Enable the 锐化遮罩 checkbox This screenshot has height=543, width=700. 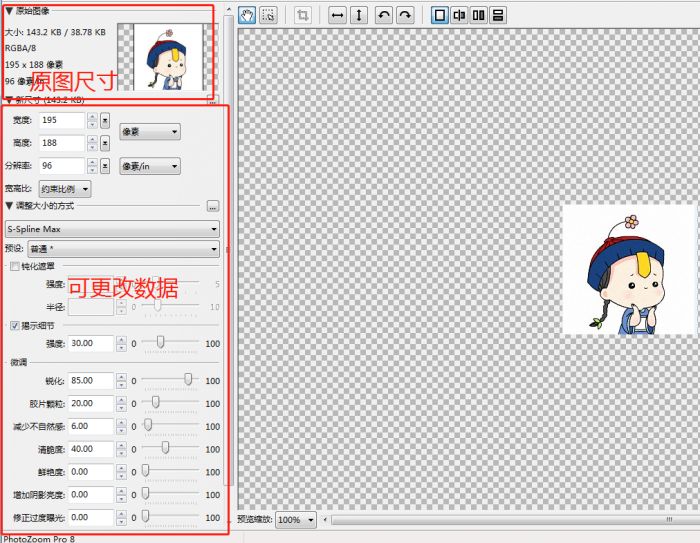[x=15, y=267]
